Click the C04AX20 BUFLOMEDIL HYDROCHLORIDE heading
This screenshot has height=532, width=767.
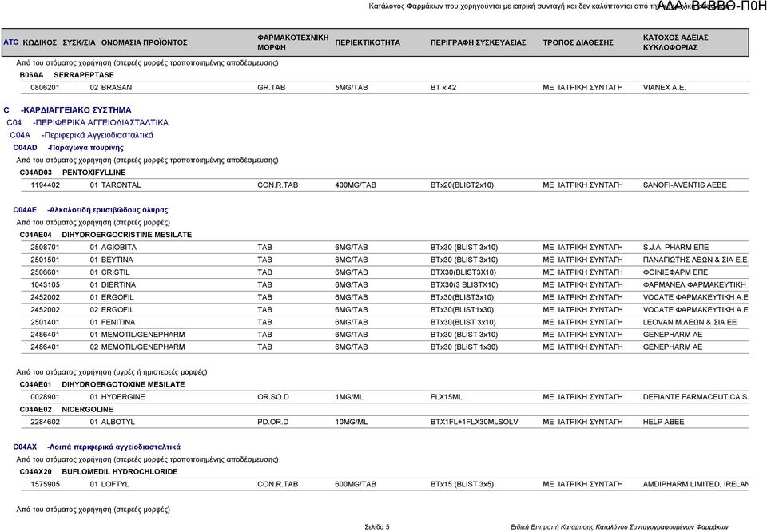tap(98, 472)
